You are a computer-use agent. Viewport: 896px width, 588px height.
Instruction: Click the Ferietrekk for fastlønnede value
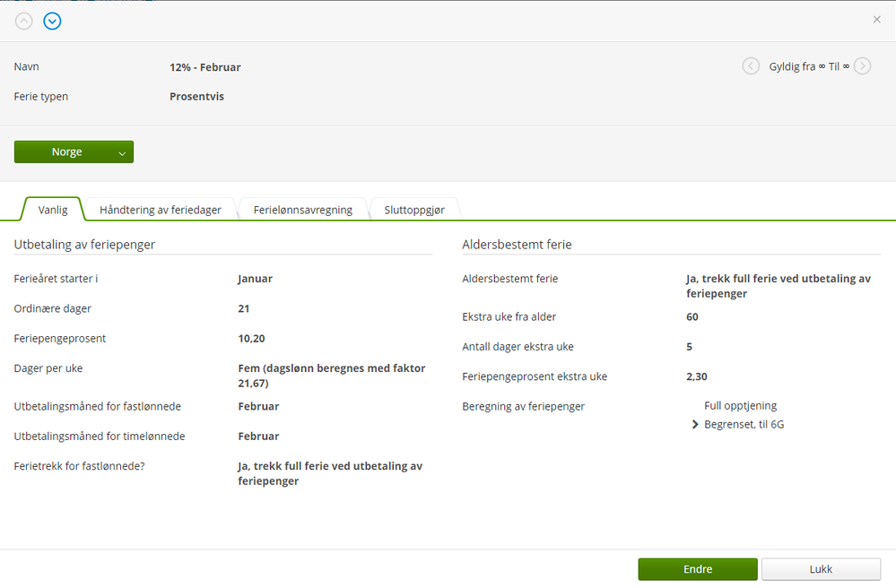tap(330, 473)
